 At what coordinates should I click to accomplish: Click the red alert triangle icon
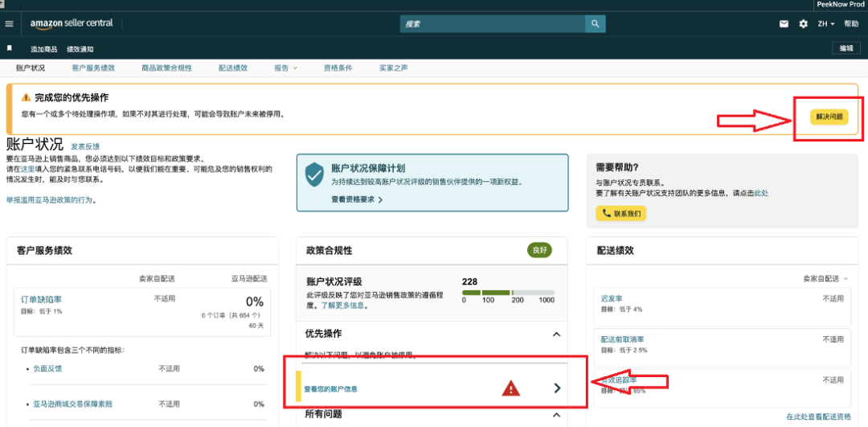[x=511, y=388]
